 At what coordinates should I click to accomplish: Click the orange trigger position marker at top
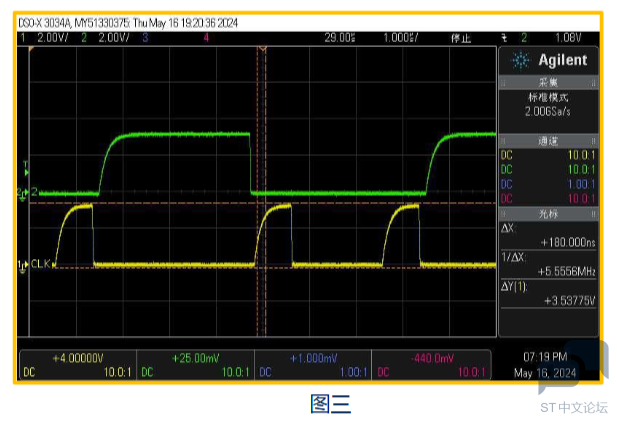pyautogui.click(x=263, y=48)
